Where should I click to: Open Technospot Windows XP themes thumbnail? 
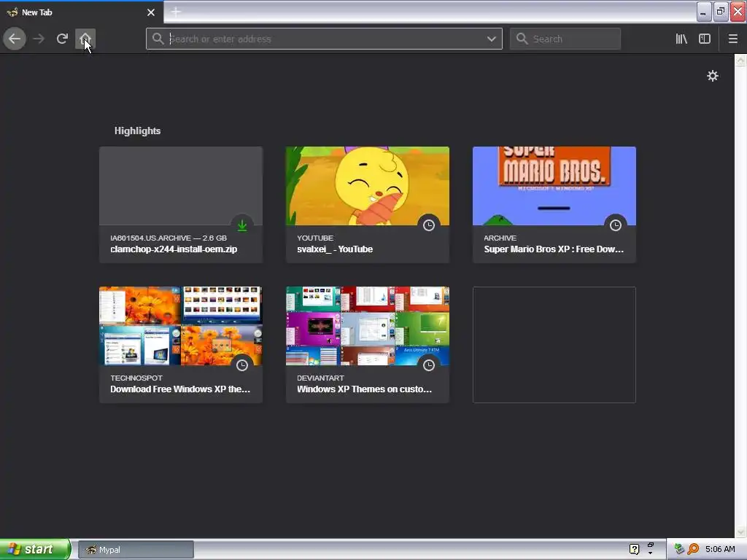coord(181,326)
